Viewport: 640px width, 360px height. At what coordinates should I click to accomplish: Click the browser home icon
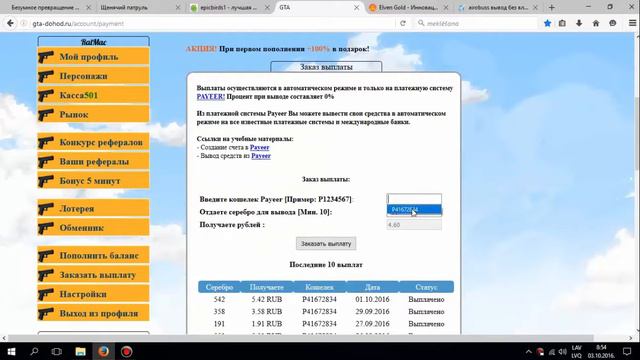(x=596, y=23)
